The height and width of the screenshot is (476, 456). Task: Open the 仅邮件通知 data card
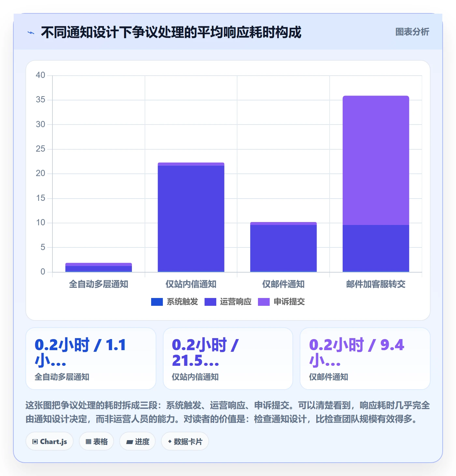tap(365, 359)
